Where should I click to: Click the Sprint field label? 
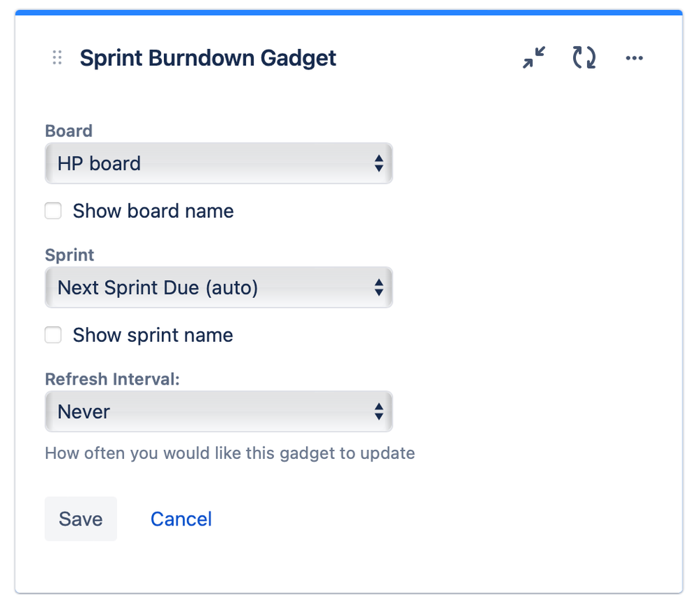tap(69, 255)
